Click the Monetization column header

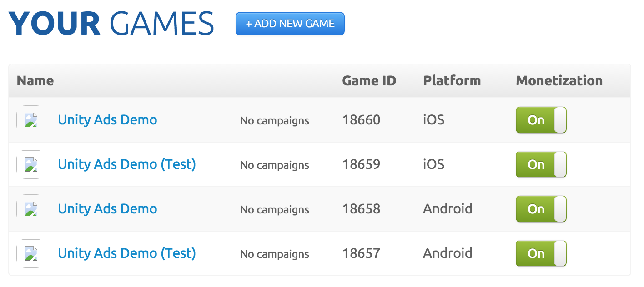(559, 80)
